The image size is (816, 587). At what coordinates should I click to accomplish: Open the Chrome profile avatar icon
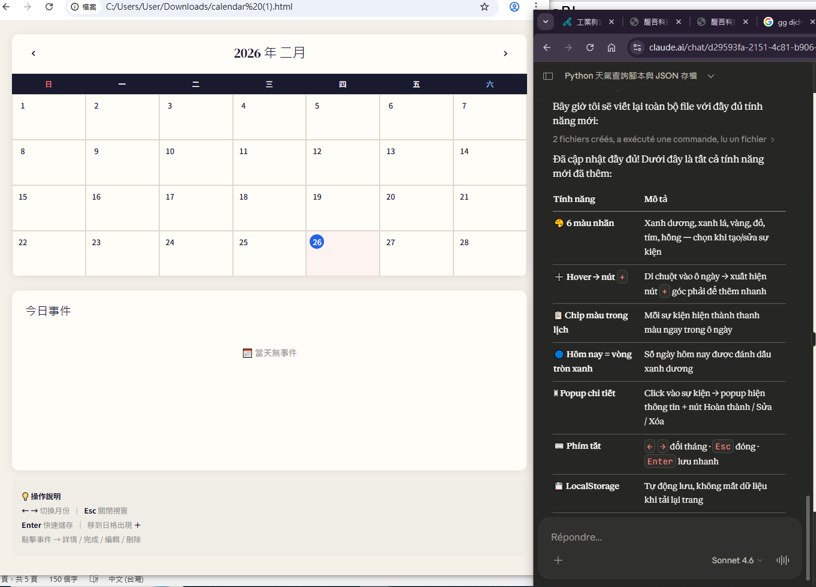[x=514, y=7]
